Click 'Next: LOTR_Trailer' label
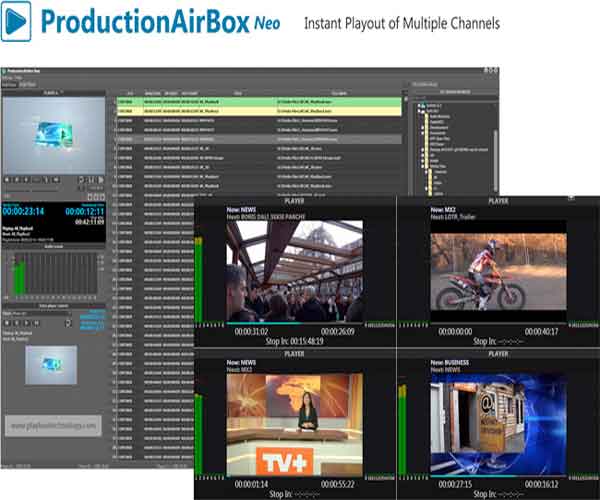This screenshot has width=600, height=500. 453,217
